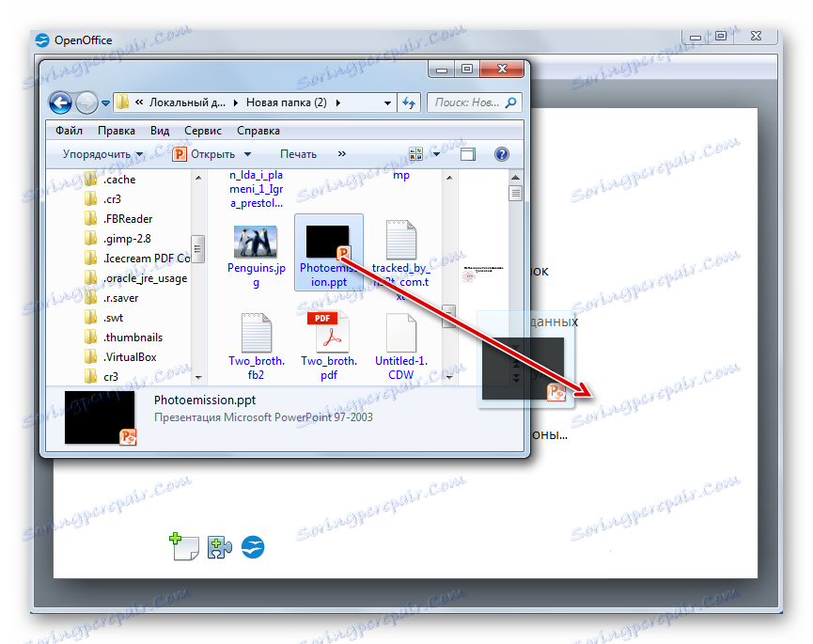Click the search magnifier icon
The height and width of the screenshot is (644, 813).
(x=510, y=102)
